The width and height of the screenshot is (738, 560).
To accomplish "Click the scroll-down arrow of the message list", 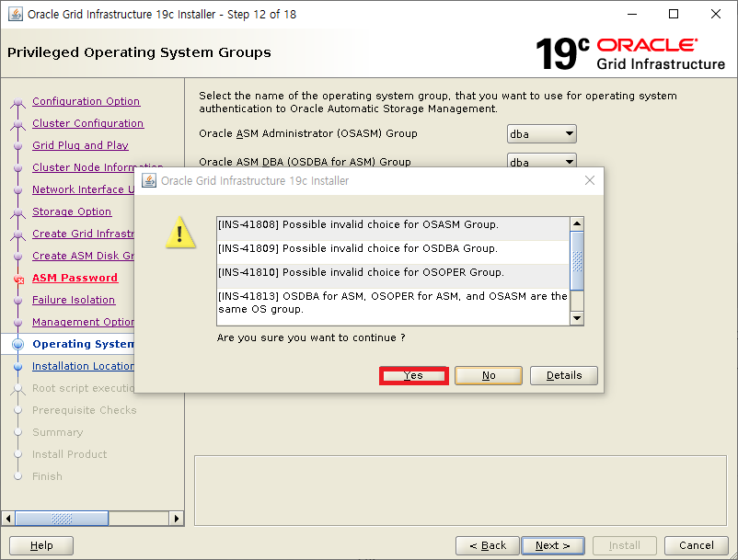I will (577, 318).
